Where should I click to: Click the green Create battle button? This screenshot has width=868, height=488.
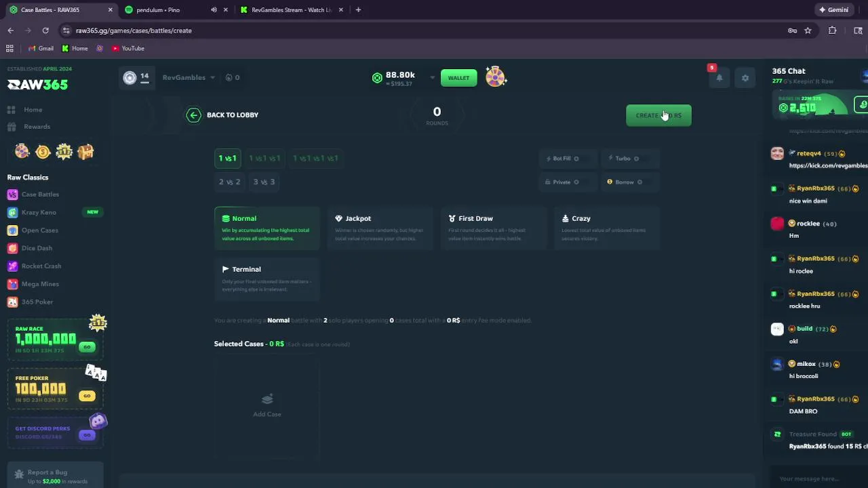[658, 115]
